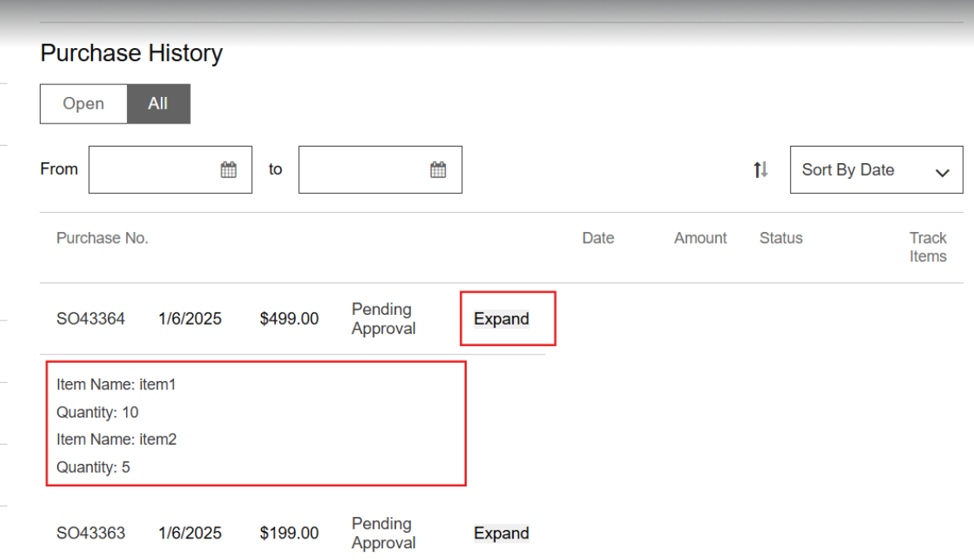Click Pending Approval status of SO43364
The width and height of the screenshot is (974, 560).
point(383,319)
